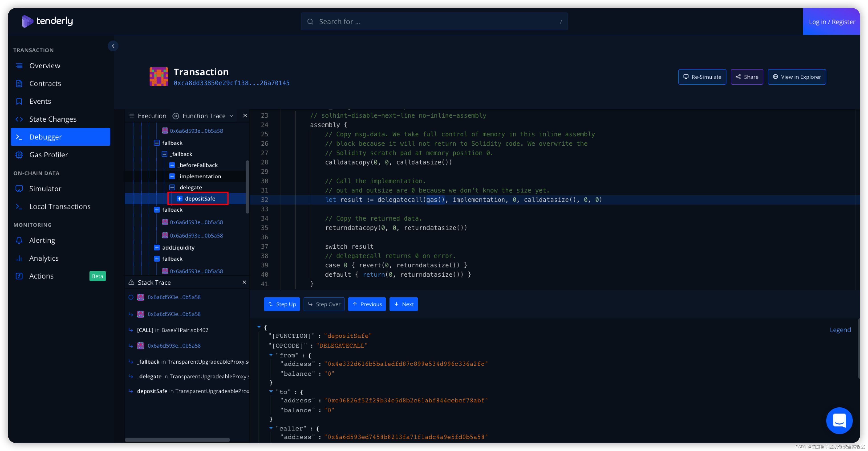Switch to the Overview tab
868x451 pixels.
(45, 66)
